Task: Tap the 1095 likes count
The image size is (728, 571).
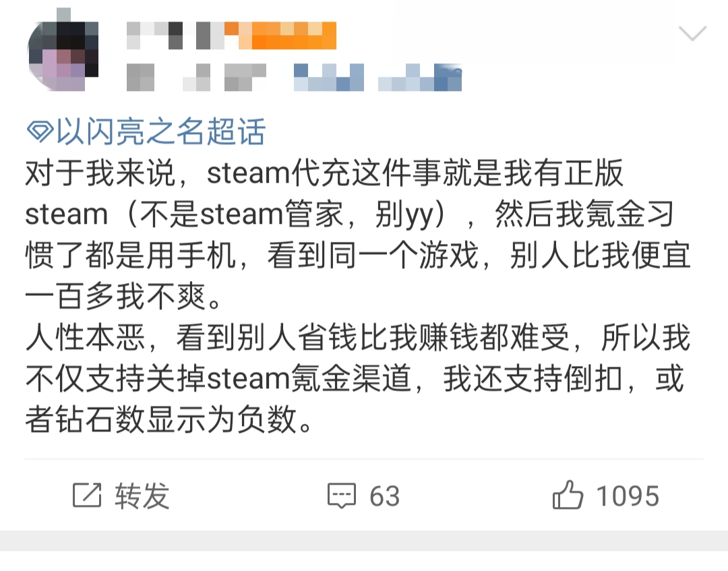Action: pyautogui.click(x=628, y=495)
